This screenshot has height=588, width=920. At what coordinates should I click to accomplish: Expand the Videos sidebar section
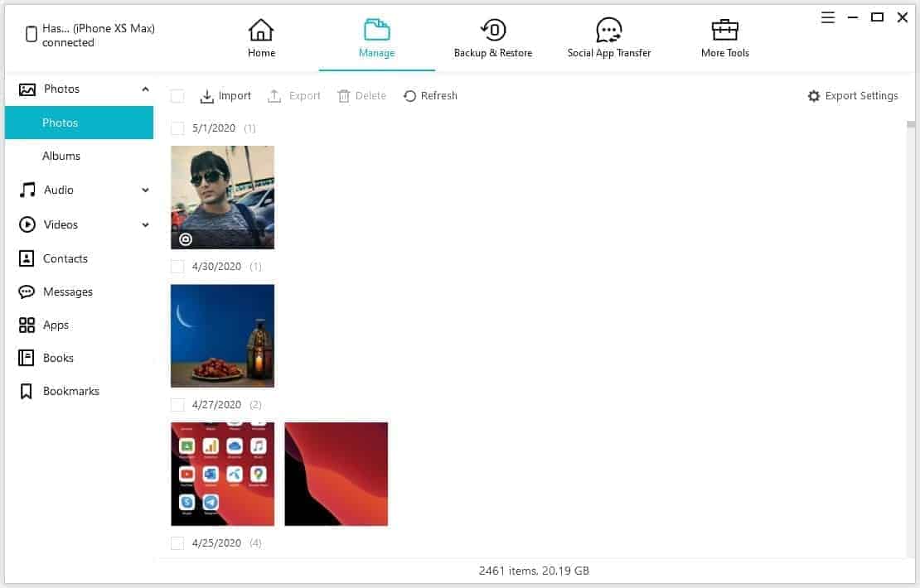coord(146,225)
